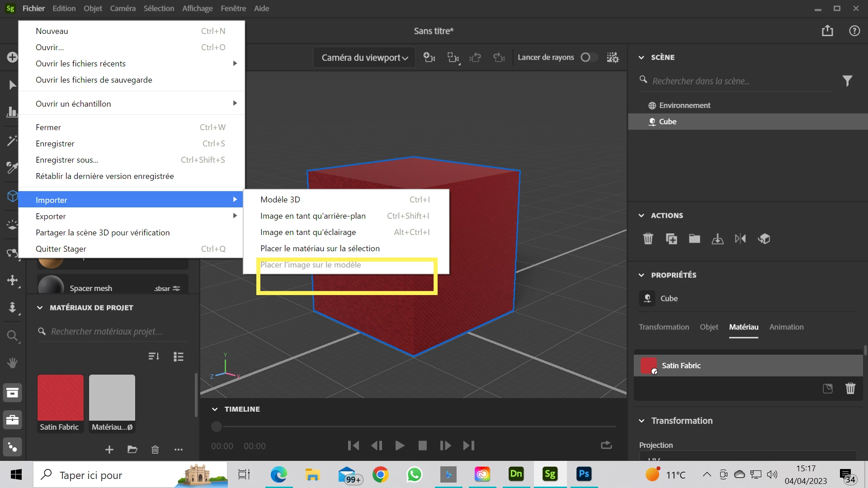The width and height of the screenshot is (868, 488).
Task: Select Satin Fabric material swatch in properties
Action: coord(649,366)
